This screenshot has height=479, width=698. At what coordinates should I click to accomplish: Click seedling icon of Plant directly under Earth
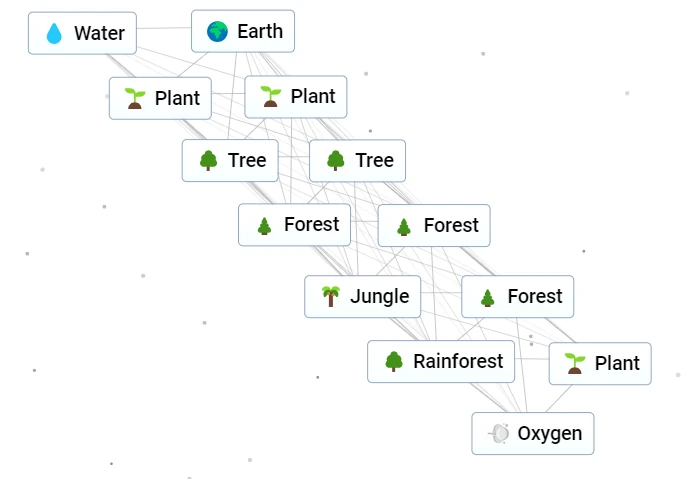tap(270, 97)
